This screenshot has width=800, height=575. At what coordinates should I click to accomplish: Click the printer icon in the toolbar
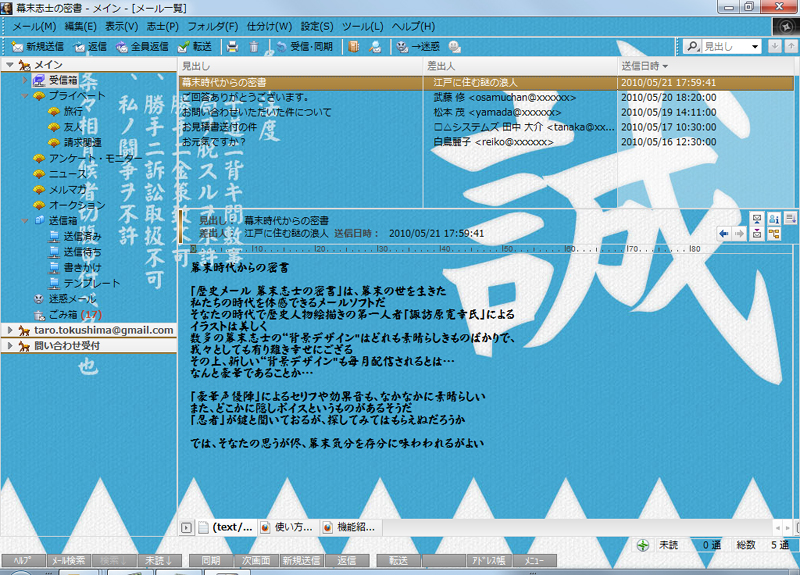pyautogui.click(x=233, y=47)
